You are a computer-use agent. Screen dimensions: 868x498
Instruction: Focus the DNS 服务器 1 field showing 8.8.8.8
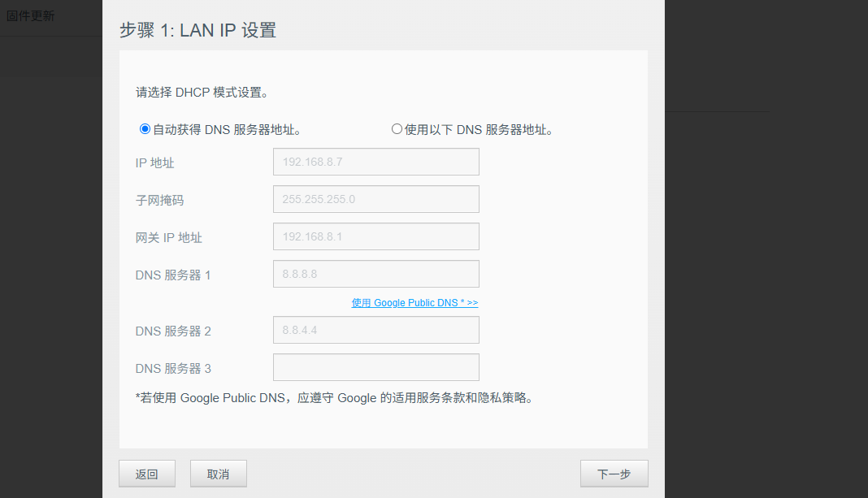(375, 274)
